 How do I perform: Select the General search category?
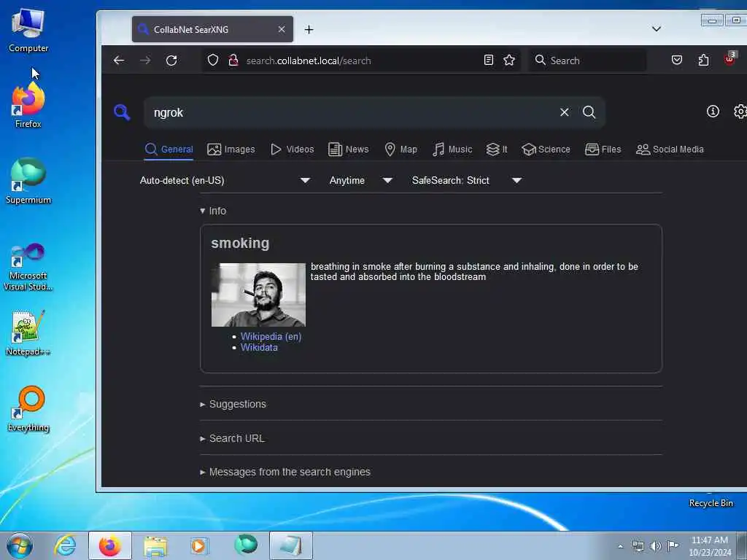[x=169, y=149]
